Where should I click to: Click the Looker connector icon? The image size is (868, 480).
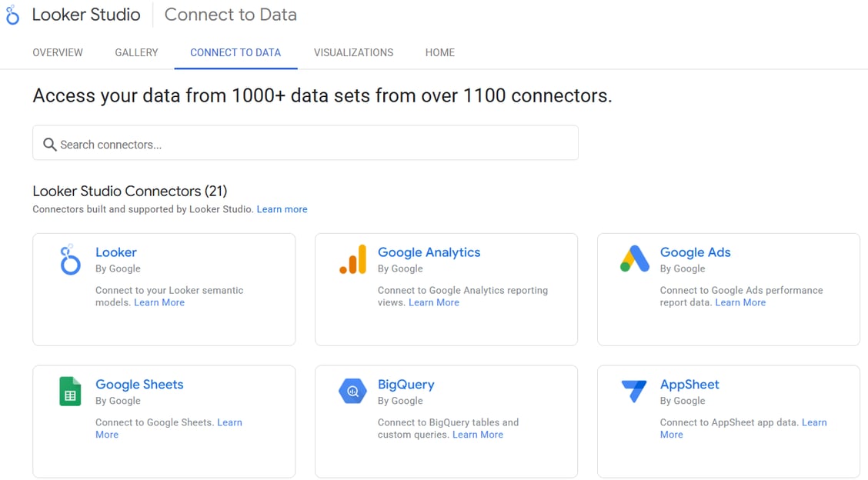pos(70,259)
